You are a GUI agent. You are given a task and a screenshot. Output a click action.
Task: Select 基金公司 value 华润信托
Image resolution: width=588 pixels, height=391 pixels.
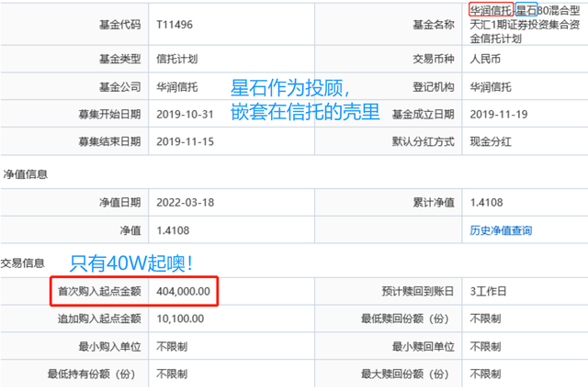[x=177, y=87]
